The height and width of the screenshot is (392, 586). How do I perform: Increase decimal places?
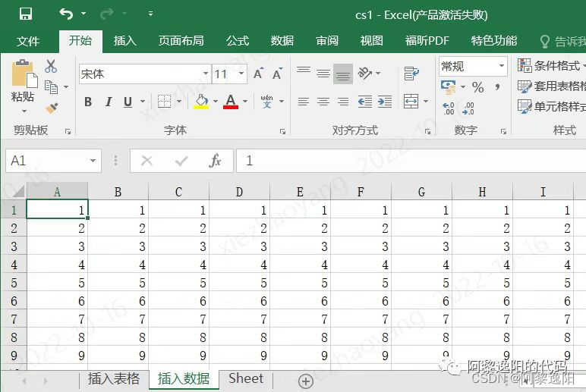[449, 108]
